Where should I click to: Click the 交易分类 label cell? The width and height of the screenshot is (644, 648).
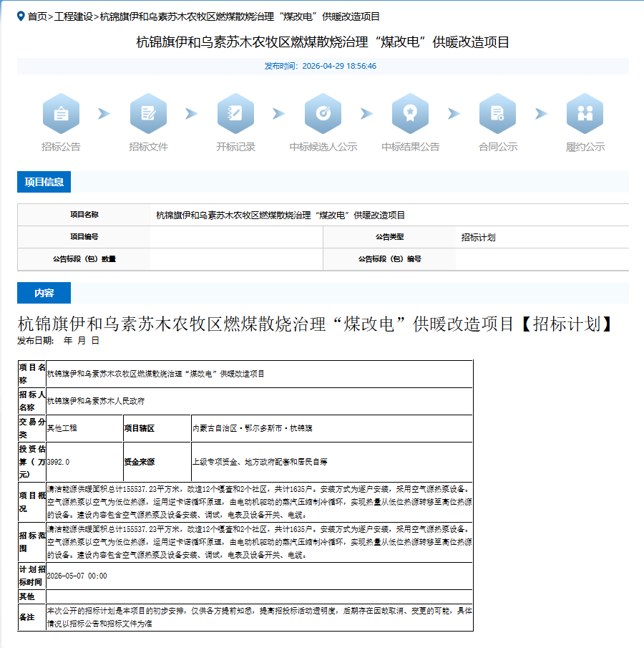[31, 428]
